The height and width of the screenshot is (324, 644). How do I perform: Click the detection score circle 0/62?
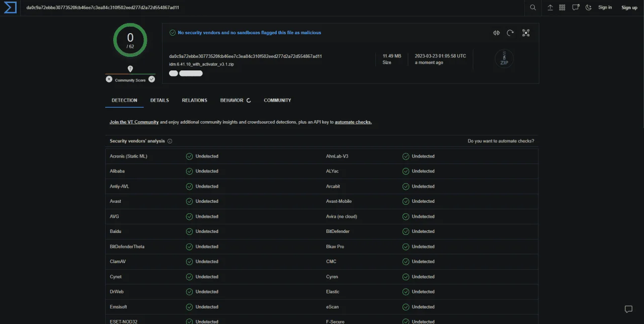pyautogui.click(x=130, y=40)
